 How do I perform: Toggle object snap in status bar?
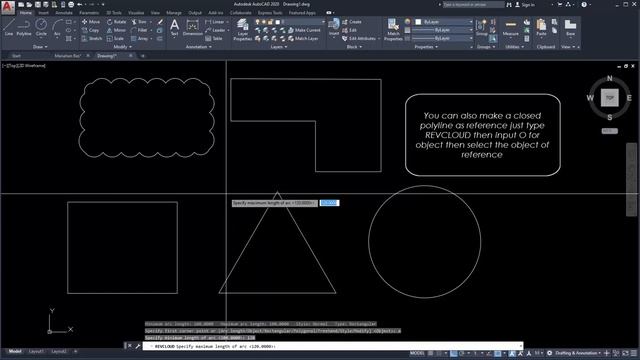[x=498, y=353]
